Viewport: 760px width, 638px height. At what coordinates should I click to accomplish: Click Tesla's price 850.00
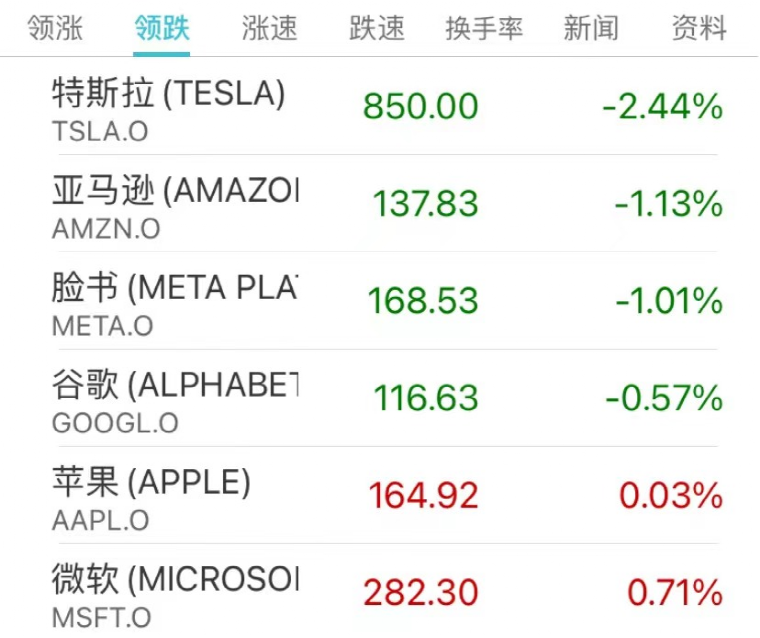421,106
